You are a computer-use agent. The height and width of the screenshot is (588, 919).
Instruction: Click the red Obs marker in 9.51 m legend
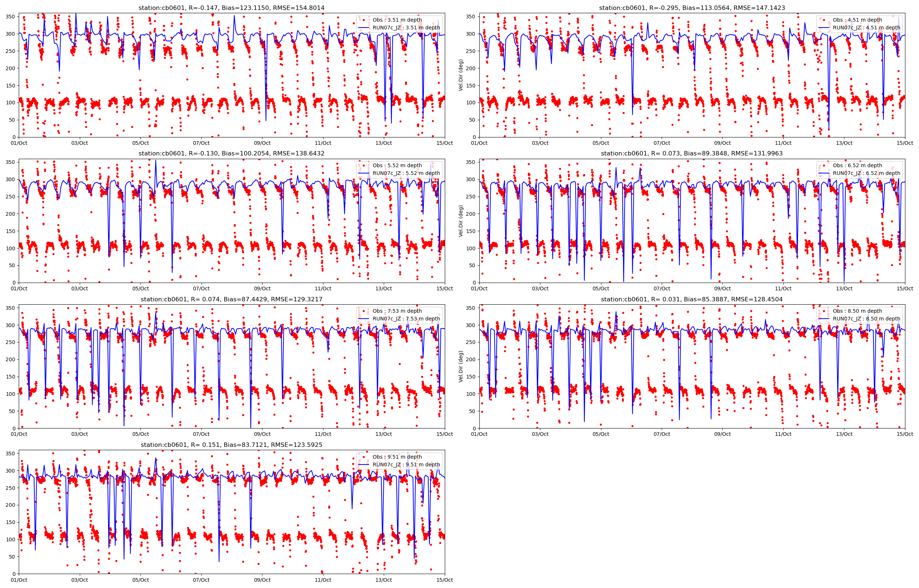[x=364, y=457]
